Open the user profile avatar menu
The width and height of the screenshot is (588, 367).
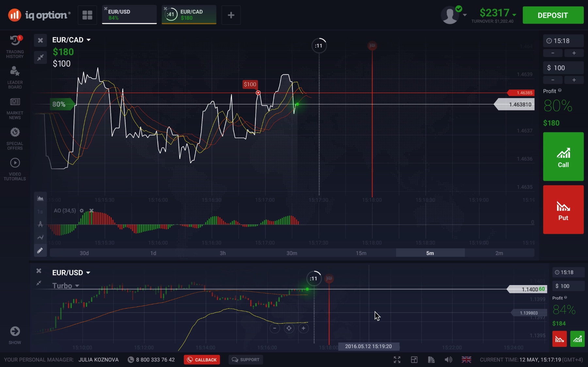(453, 15)
